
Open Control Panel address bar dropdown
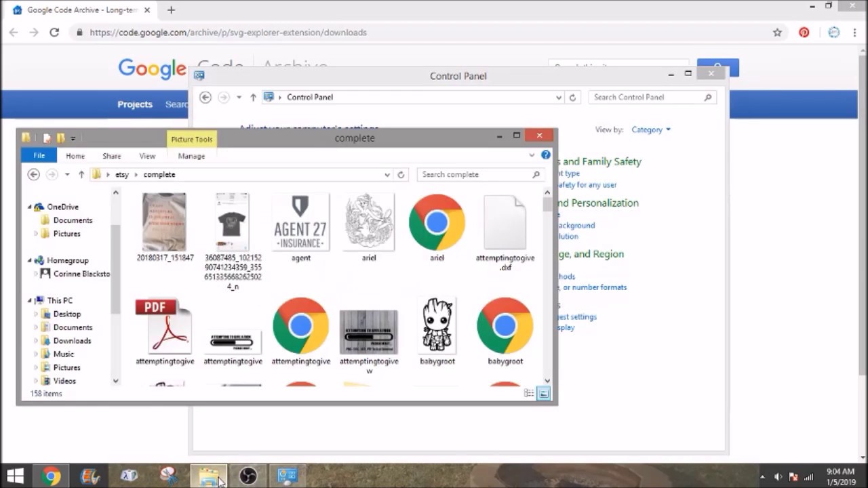pyautogui.click(x=559, y=97)
